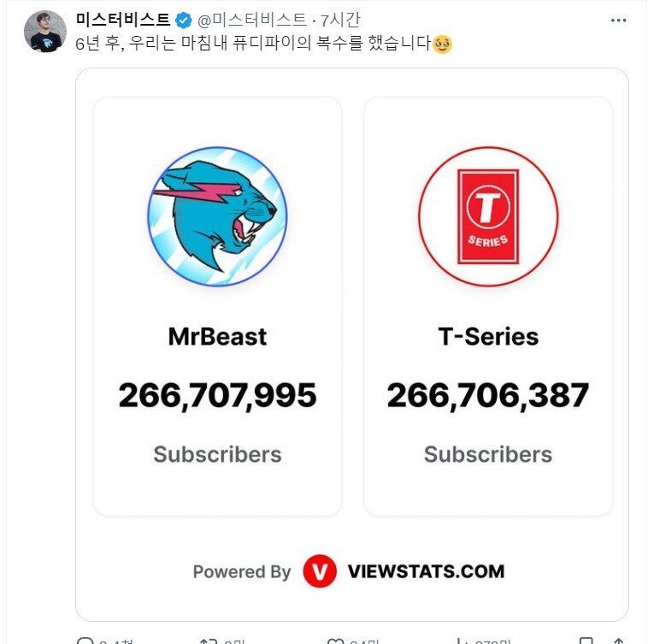Click the emoji at end of tweet text
This screenshot has width=648, height=644.
point(442,43)
